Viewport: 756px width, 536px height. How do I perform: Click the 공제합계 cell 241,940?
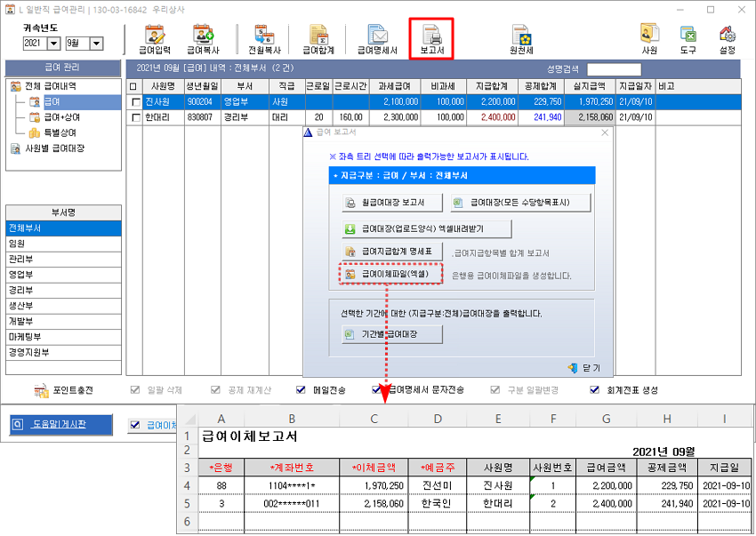click(x=541, y=117)
